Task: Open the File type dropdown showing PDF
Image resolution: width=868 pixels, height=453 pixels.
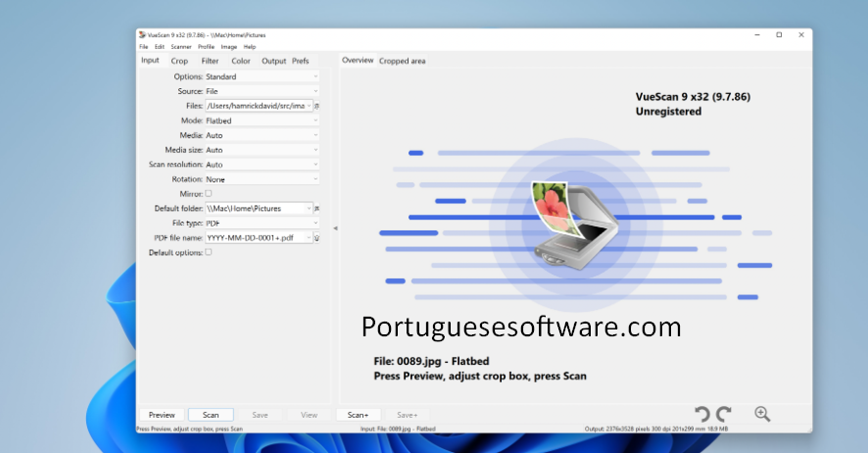Action: click(x=262, y=224)
